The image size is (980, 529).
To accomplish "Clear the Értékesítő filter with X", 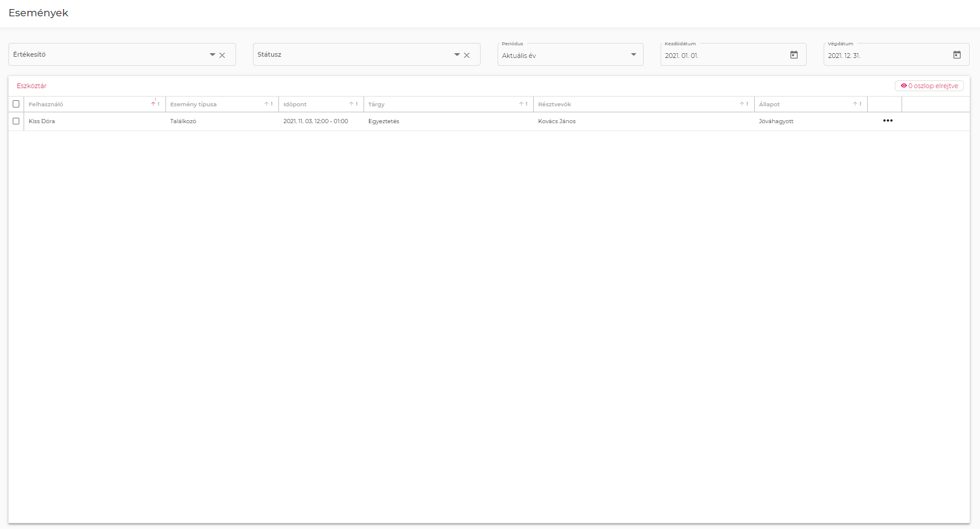I will coord(222,55).
